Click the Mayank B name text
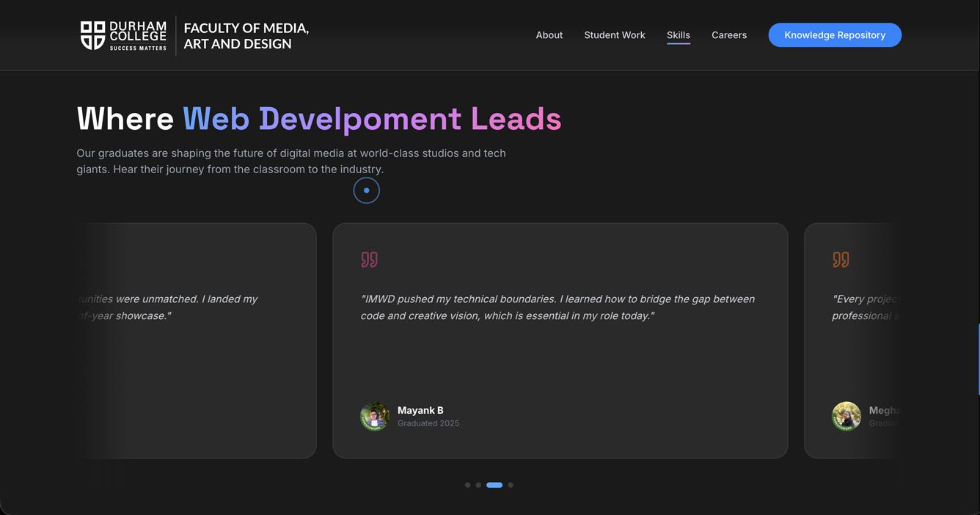This screenshot has width=980, height=515. pos(420,410)
